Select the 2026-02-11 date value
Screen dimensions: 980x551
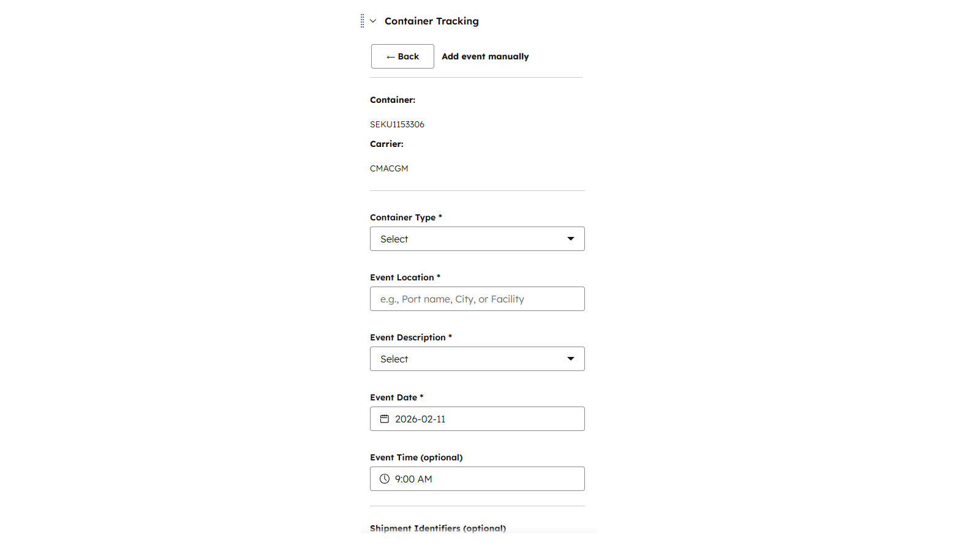pos(420,419)
